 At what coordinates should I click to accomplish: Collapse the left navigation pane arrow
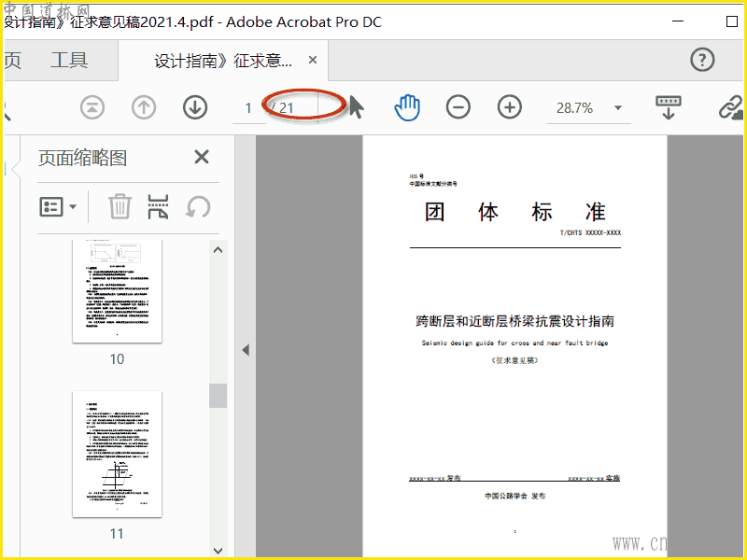click(246, 350)
